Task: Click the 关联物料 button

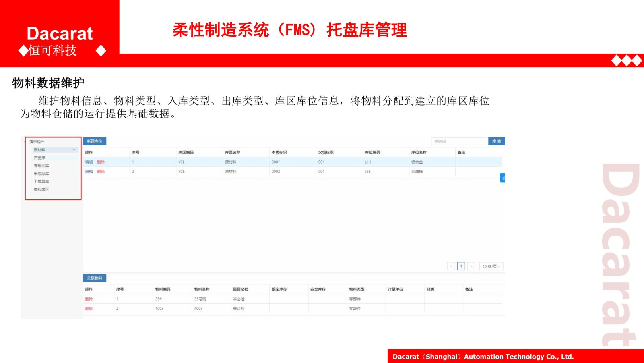Action: coord(95,278)
